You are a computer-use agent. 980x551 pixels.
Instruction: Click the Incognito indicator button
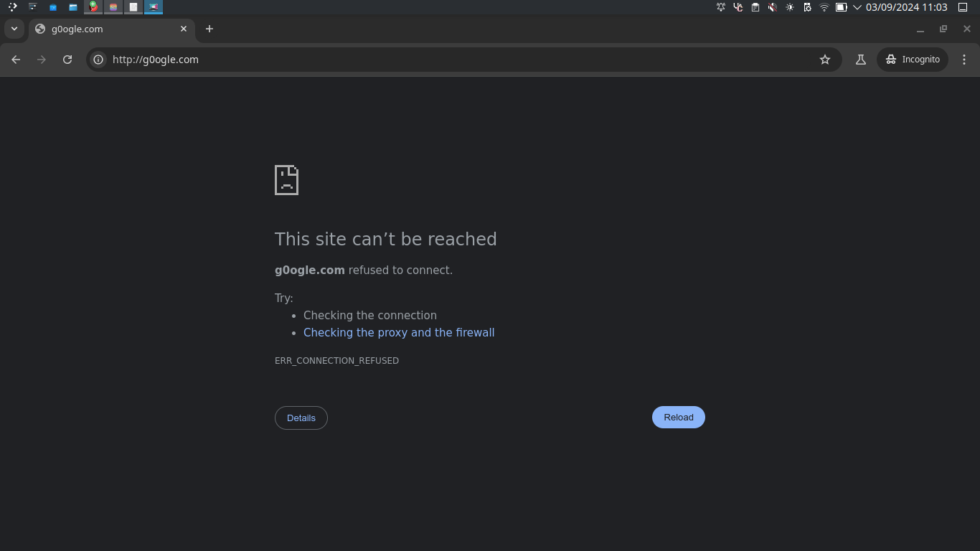point(913,60)
